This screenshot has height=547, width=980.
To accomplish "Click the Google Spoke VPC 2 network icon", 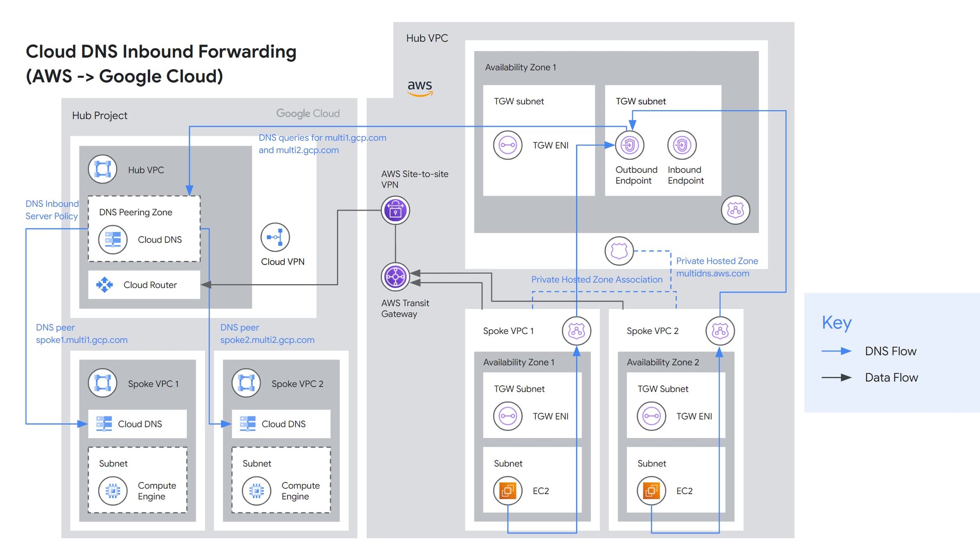I will click(x=246, y=383).
